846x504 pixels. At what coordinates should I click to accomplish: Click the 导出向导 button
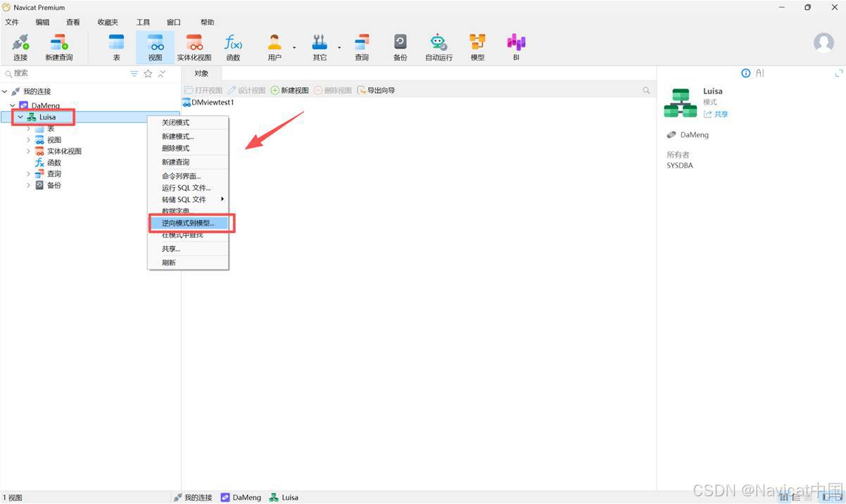point(376,90)
